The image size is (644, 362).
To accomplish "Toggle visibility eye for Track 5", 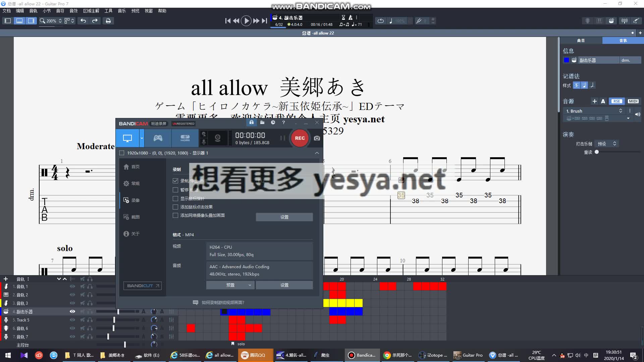I will point(72,320).
